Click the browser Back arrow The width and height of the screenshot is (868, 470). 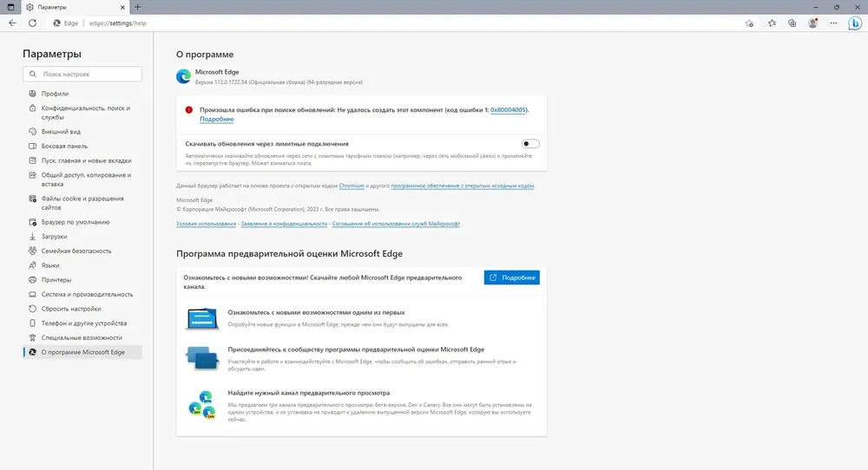coord(13,23)
